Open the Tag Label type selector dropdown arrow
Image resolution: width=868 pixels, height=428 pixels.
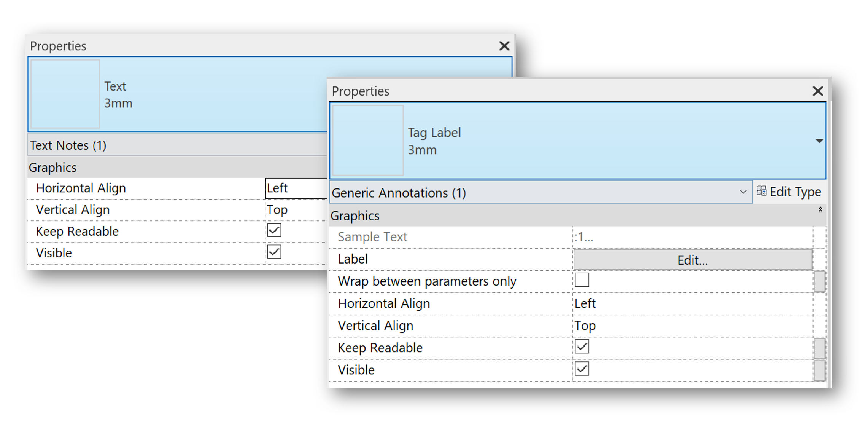819,141
